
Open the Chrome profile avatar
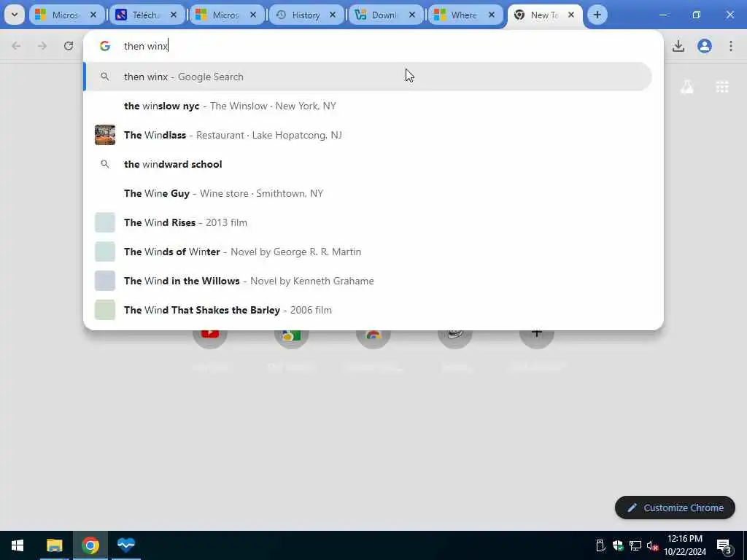[x=705, y=46]
